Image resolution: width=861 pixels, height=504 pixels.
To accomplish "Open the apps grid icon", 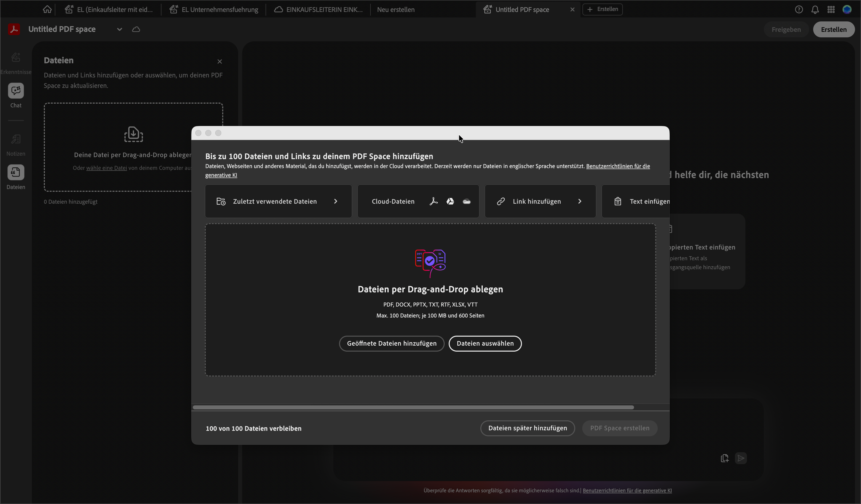I will click(831, 9).
